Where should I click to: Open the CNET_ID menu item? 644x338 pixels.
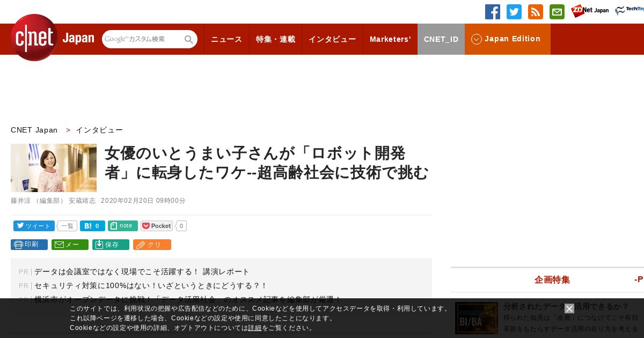point(441,39)
